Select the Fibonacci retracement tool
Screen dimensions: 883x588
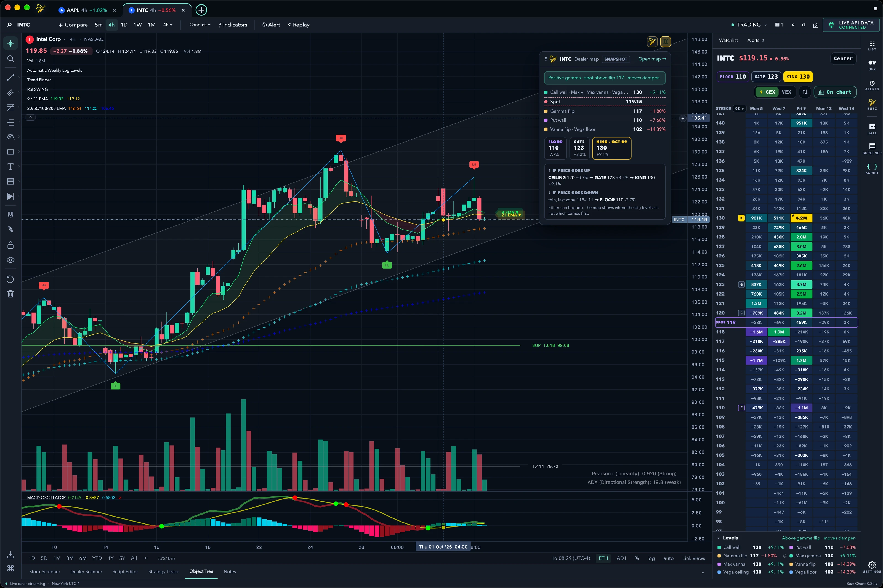pos(10,107)
